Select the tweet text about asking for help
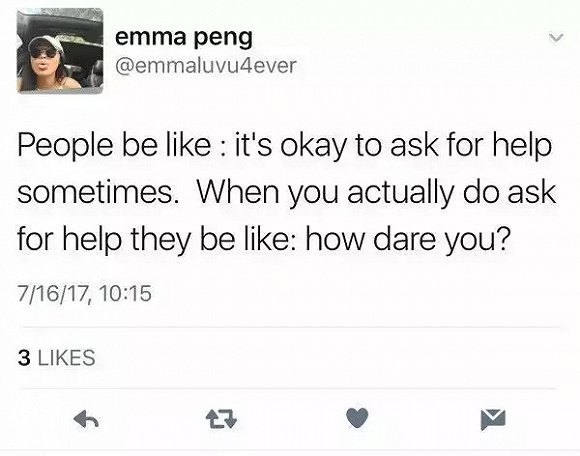Viewport: 580px width, 456px height. pos(287,192)
